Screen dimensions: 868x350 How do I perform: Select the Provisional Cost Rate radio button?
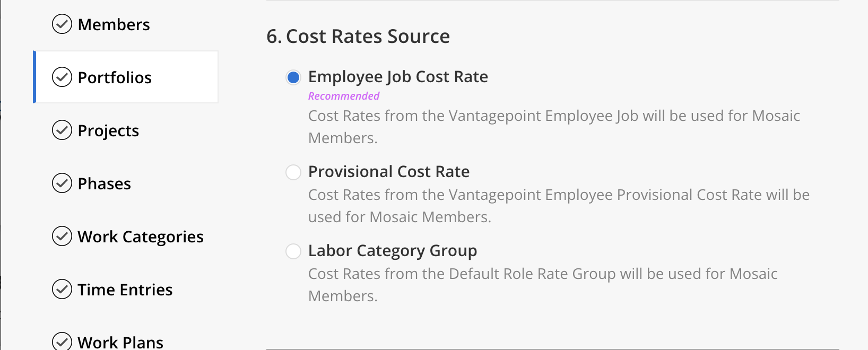click(293, 172)
